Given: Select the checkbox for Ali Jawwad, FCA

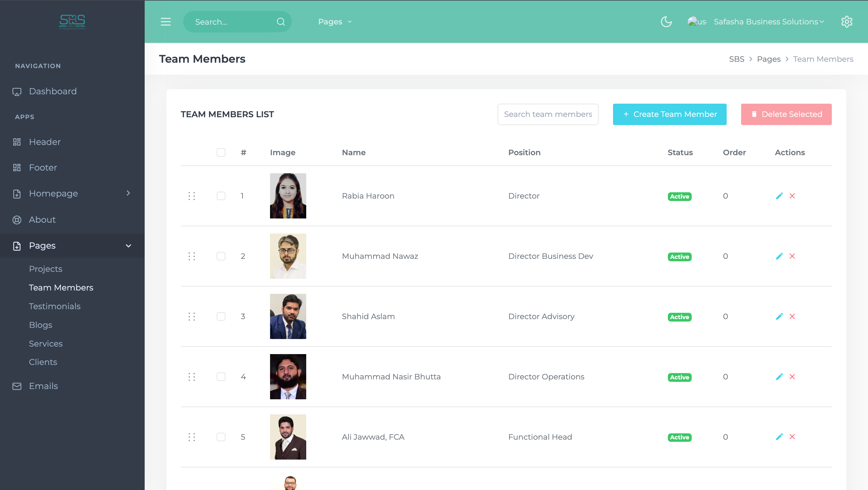Looking at the screenshot, I should [x=221, y=437].
